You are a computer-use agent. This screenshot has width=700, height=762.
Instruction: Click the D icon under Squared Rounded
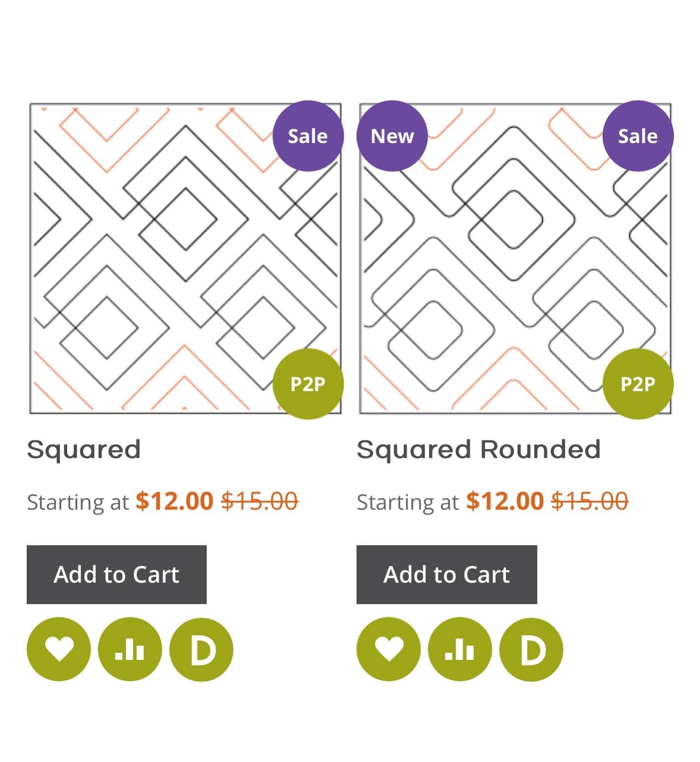(x=531, y=649)
